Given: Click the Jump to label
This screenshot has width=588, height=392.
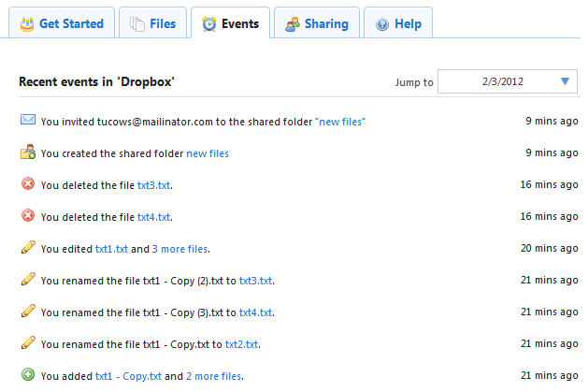Looking at the screenshot, I should pyautogui.click(x=414, y=82).
